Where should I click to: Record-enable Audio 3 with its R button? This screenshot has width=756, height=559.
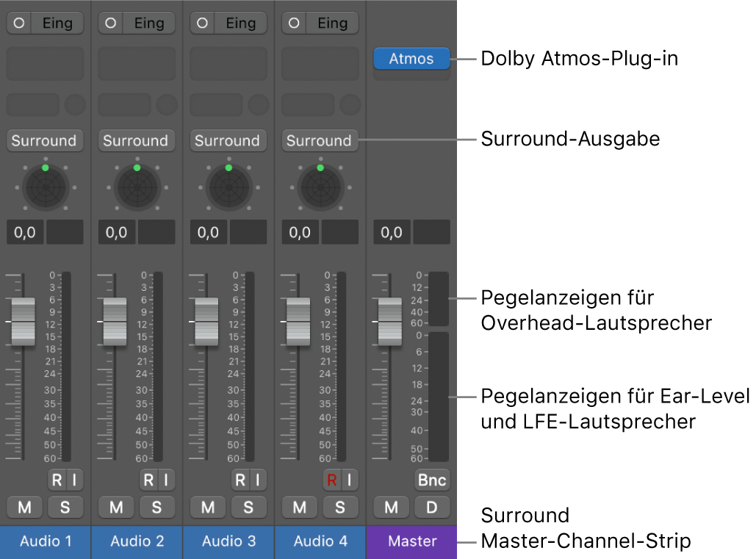(239, 480)
